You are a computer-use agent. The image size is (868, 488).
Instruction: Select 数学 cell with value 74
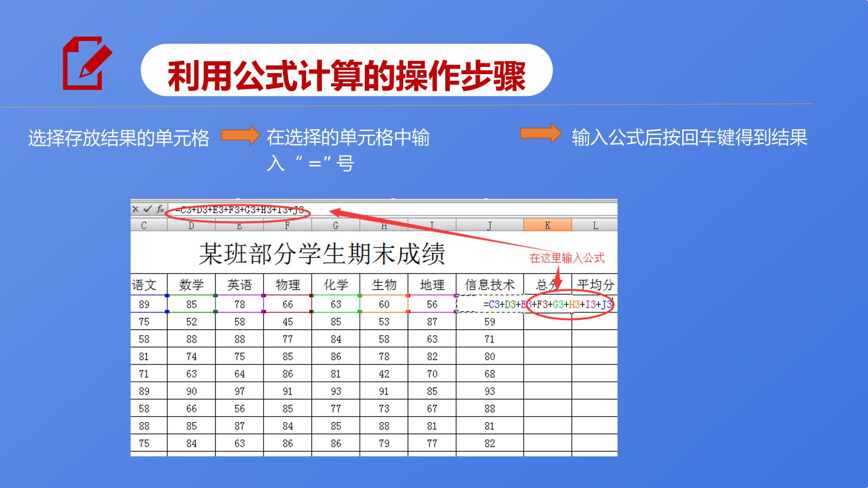tap(191, 357)
